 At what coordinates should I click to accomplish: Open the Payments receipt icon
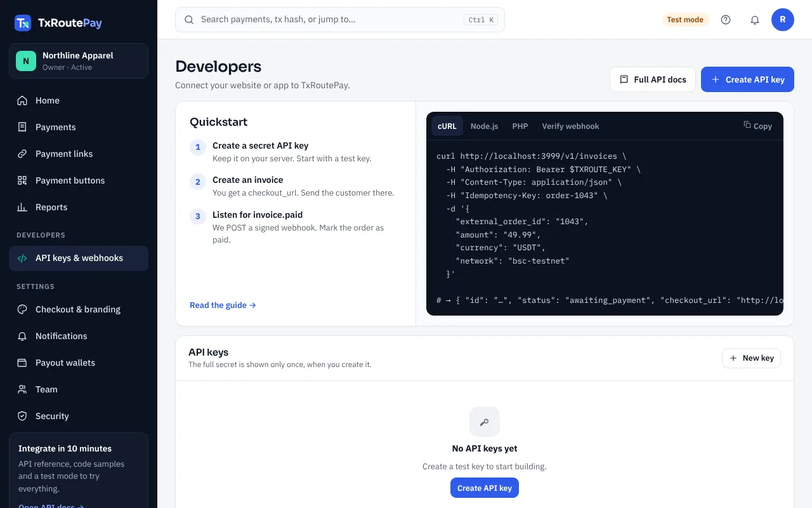pos(22,127)
